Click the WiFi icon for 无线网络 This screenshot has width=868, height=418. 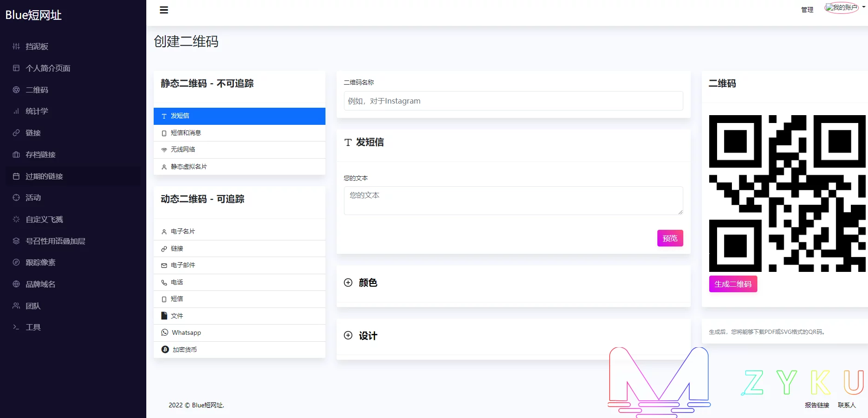click(x=164, y=150)
